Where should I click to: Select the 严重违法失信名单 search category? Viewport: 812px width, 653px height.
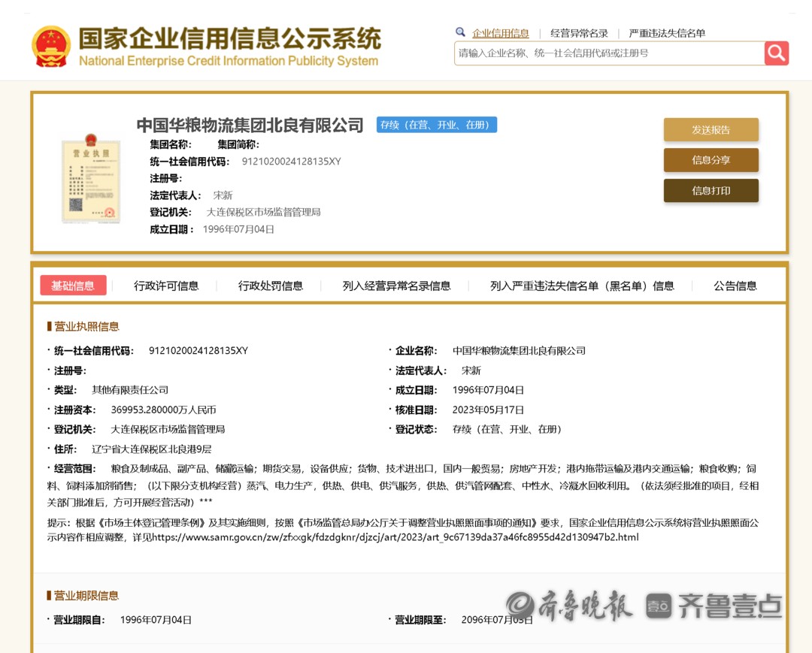[x=667, y=33]
